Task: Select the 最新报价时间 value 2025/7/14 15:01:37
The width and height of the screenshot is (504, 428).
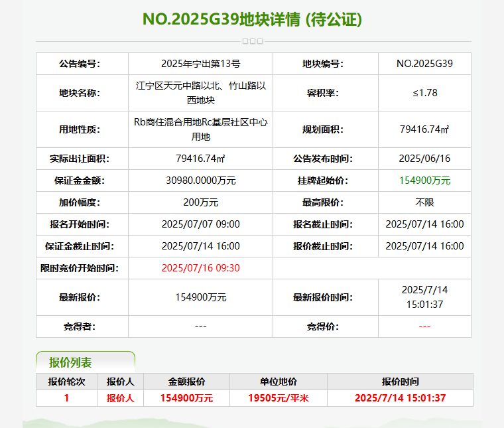Action: (x=424, y=297)
